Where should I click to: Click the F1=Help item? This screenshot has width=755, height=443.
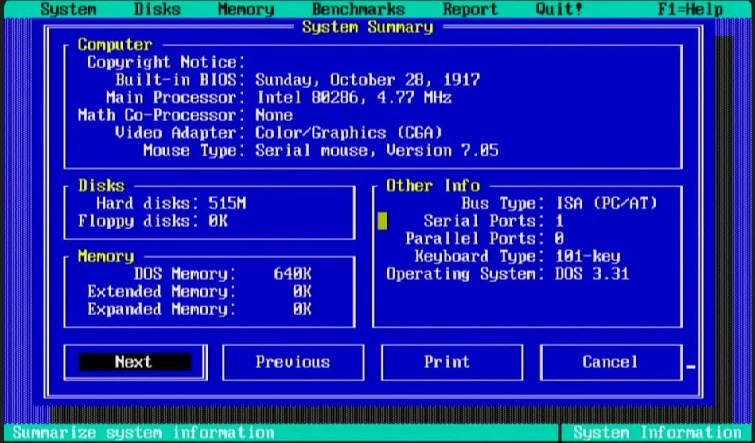690,9
